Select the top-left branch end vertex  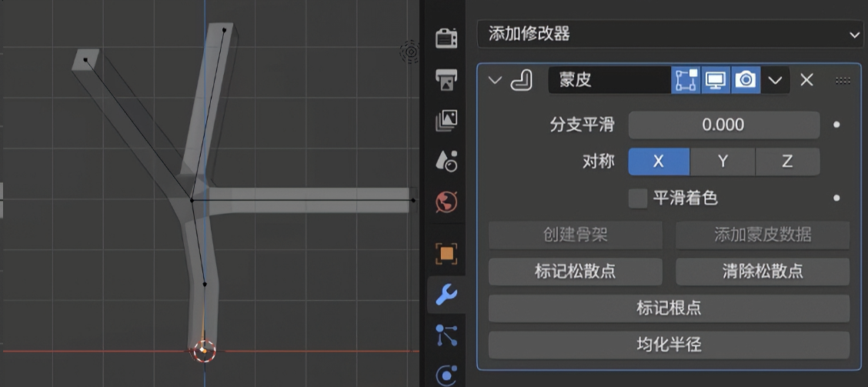click(x=86, y=59)
